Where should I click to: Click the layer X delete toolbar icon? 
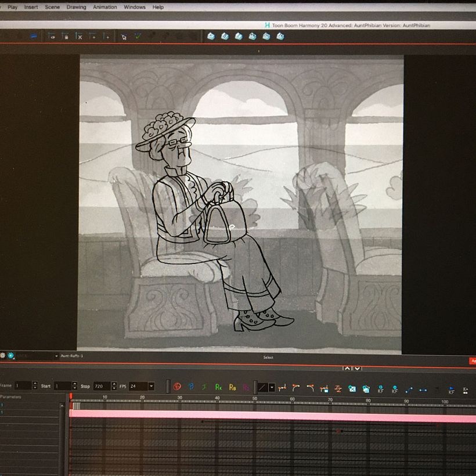click(x=78, y=37)
